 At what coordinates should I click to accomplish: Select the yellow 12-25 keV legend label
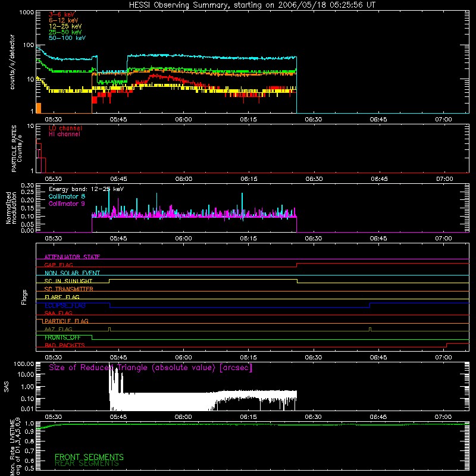click(65, 26)
